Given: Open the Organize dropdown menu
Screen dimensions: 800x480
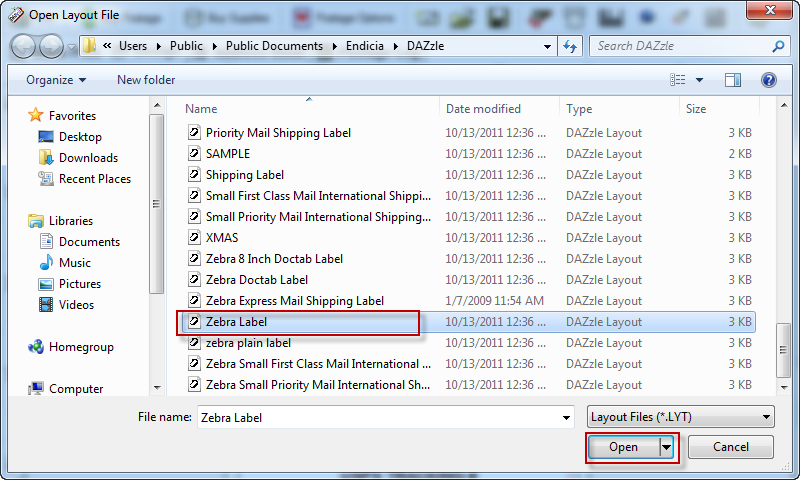Looking at the screenshot, I should pos(56,80).
